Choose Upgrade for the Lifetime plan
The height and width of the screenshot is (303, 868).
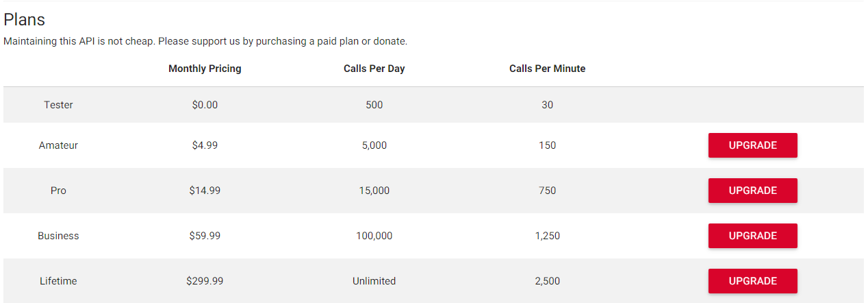[752, 281]
